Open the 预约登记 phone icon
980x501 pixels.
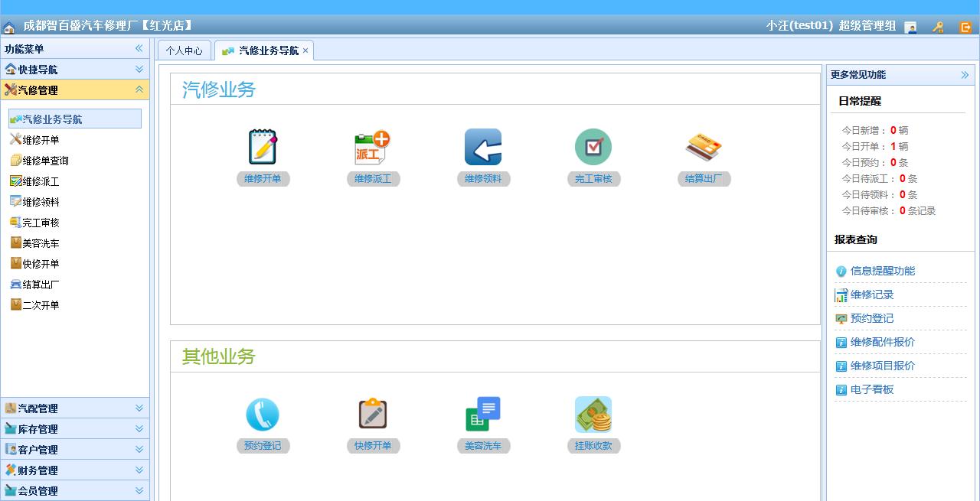263,415
